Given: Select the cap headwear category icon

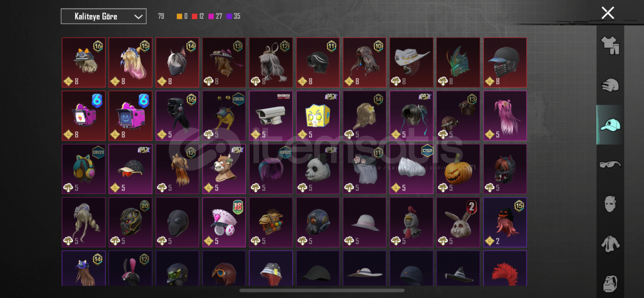Looking at the screenshot, I should (x=610, y=125).
